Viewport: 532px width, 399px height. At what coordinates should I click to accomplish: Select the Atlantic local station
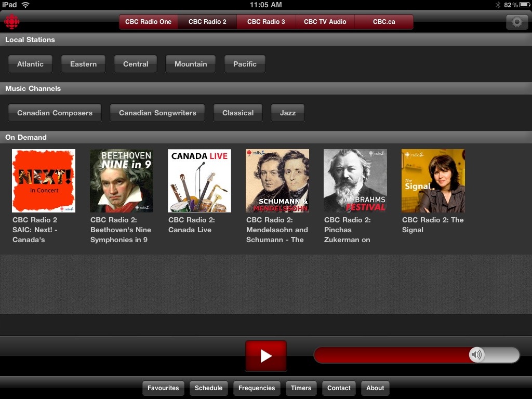pos(30,64)
